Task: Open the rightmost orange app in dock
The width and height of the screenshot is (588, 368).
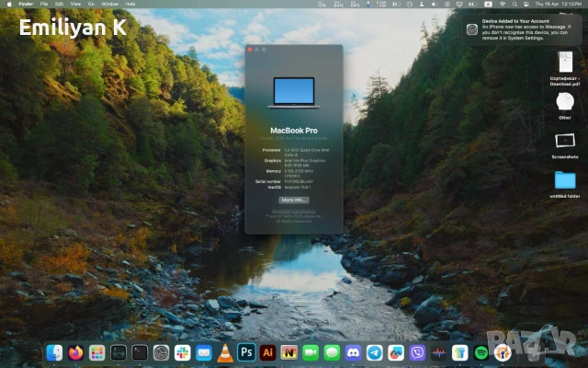Action: [503, 353]
